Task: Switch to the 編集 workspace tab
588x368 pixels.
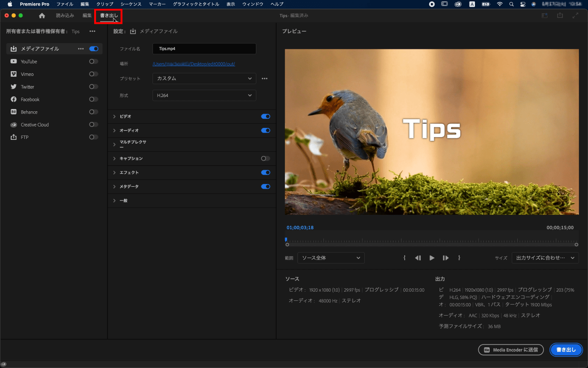Action: (87, 16)
